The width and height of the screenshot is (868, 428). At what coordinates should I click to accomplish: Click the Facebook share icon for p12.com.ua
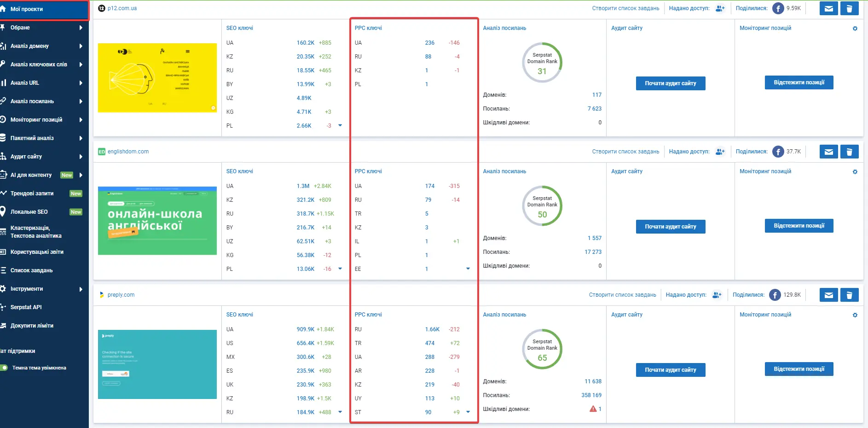778,8
